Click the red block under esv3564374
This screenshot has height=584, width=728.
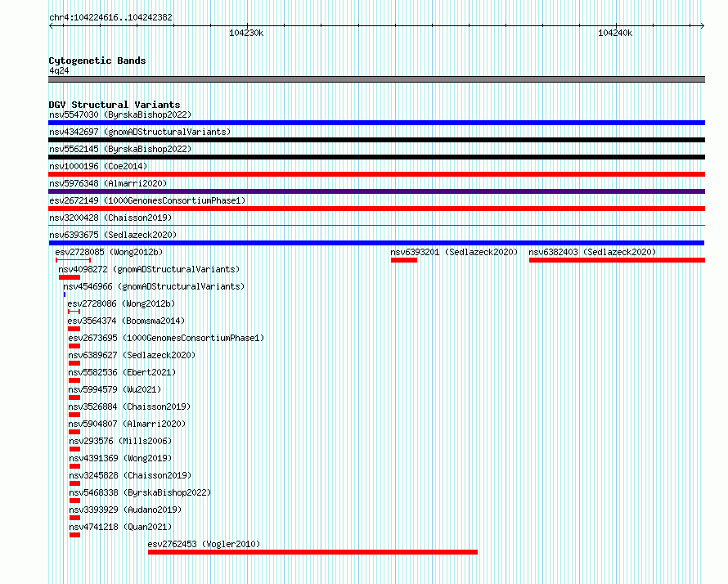click(x=74, y=329)
